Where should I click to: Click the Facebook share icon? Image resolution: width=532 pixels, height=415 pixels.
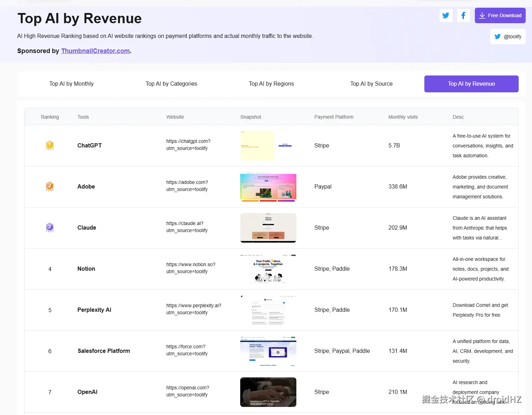[463, 15]
